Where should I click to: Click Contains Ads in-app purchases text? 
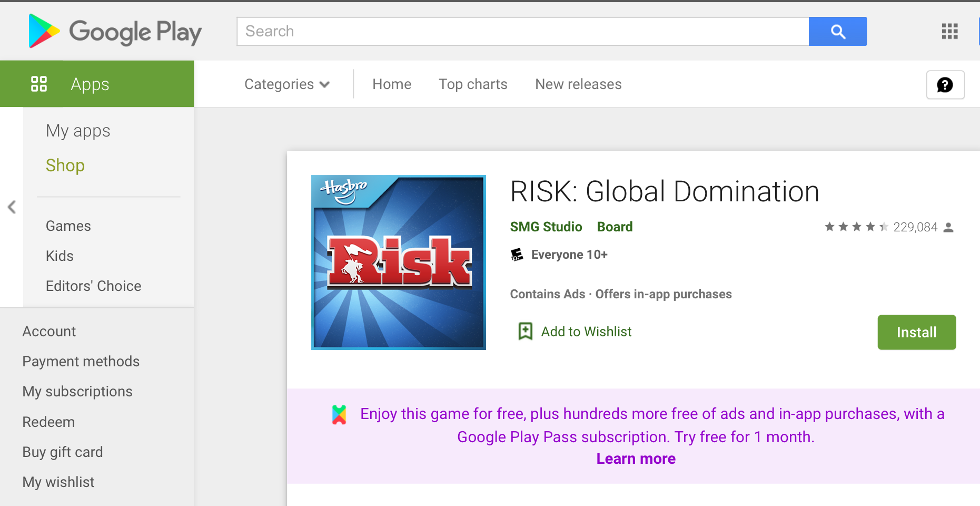(x=621, y=294)
